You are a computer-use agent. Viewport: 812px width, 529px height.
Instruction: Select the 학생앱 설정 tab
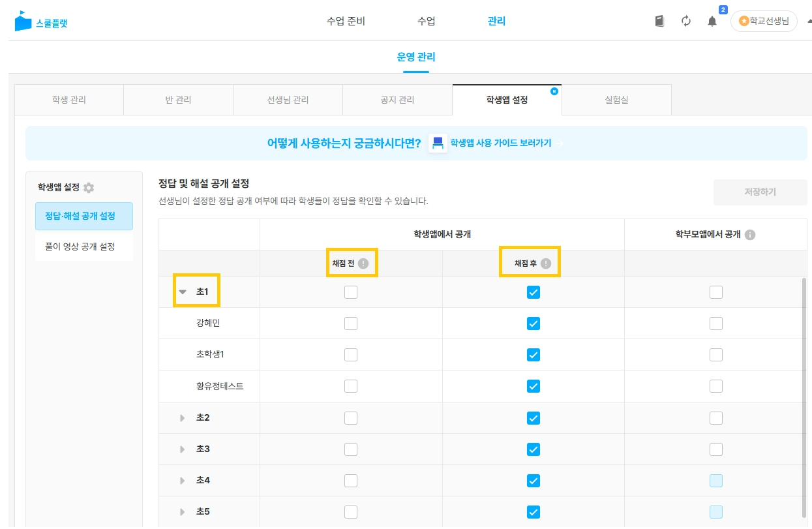(x=507, y=100)
